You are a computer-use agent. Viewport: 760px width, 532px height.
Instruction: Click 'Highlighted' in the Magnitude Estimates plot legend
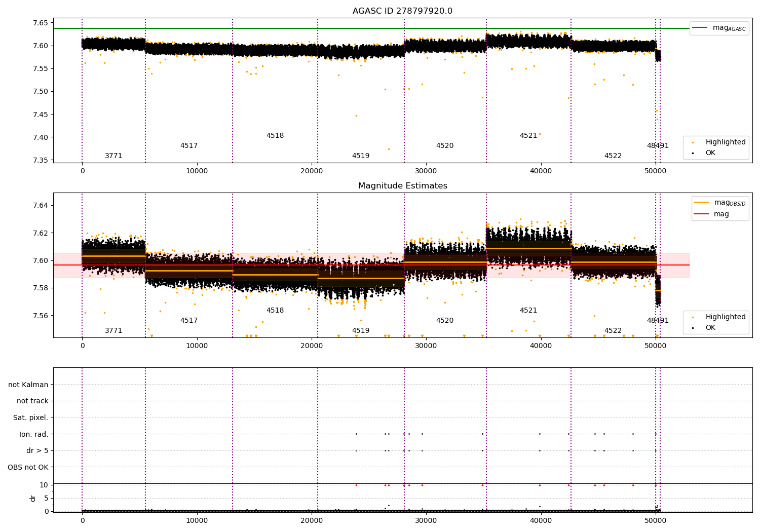(x=719, y=317)
